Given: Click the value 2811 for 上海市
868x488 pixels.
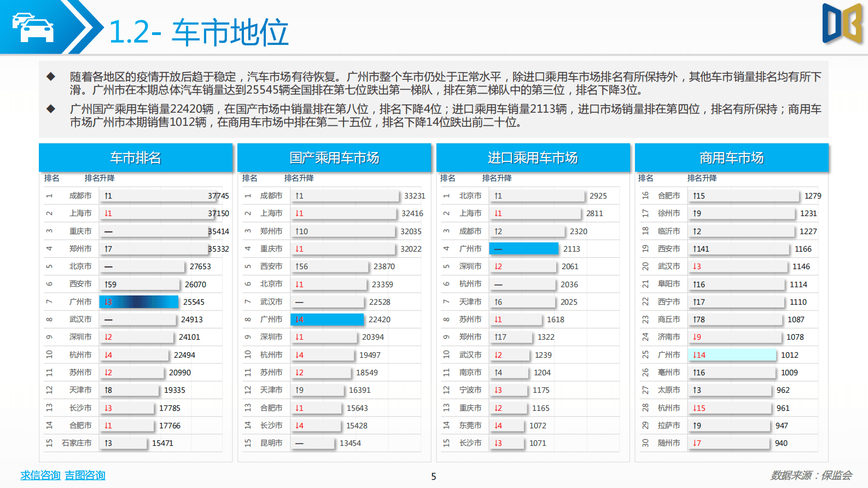Looking at the screenshot, I should (x=595, y=213).
